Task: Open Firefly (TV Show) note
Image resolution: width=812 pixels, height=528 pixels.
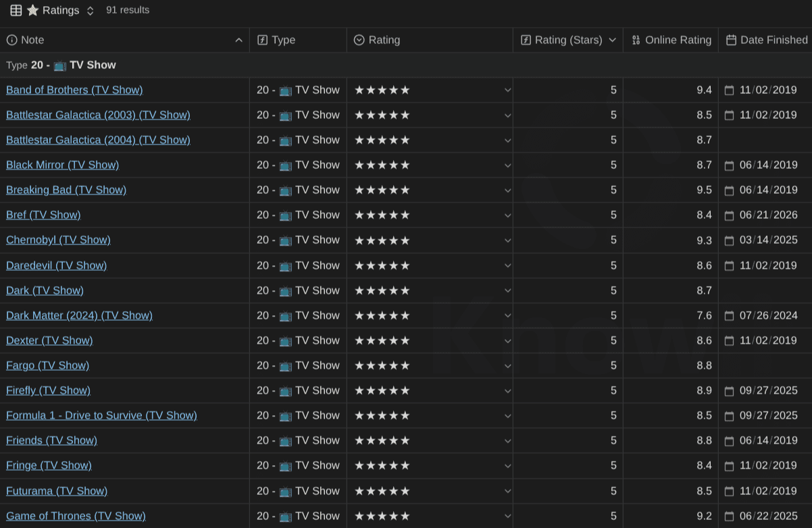Action: tap(48, 390)
